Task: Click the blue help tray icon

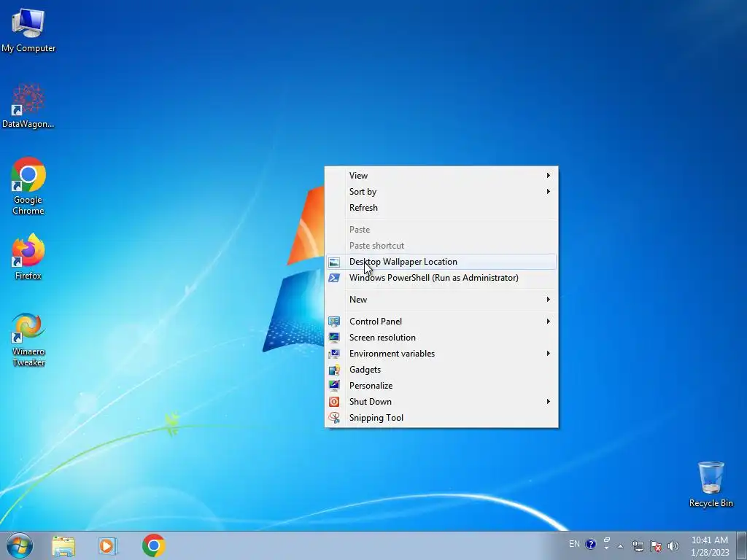Action: click(x=590, y=544)
